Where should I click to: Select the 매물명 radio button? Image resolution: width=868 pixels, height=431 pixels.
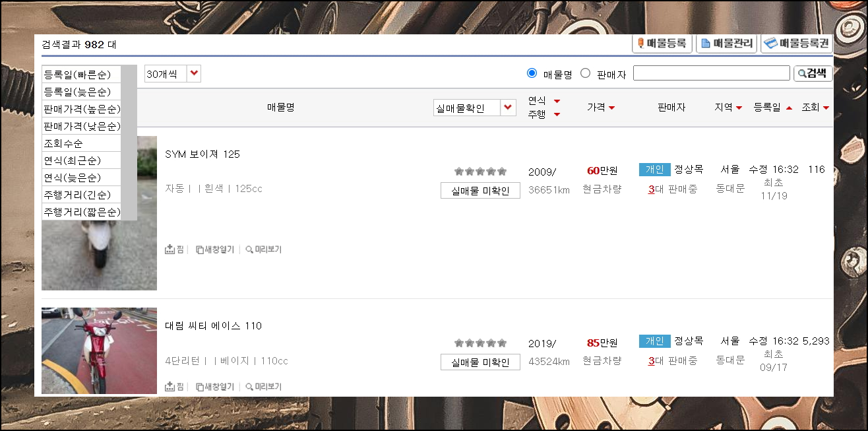click(x=532, y=73)
